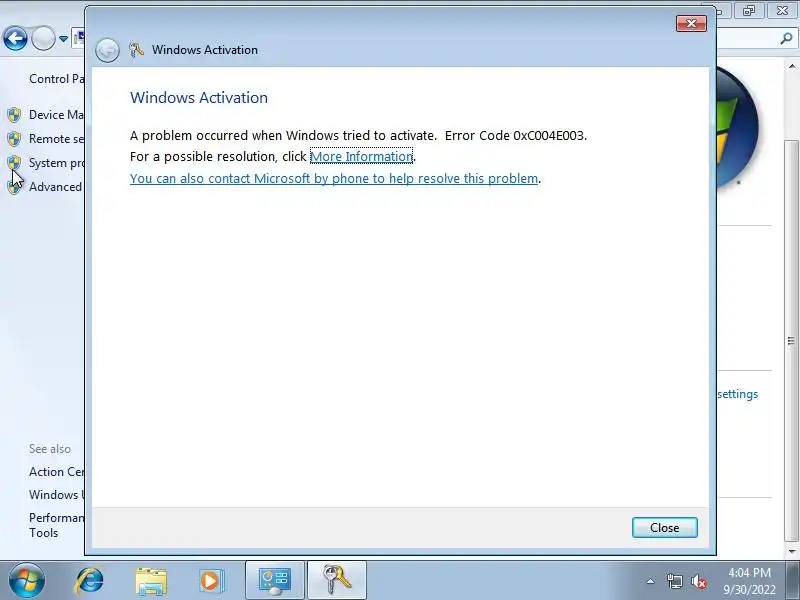Click the network tray icon
This screenshot has width=800, height=600.
[674, 581]
